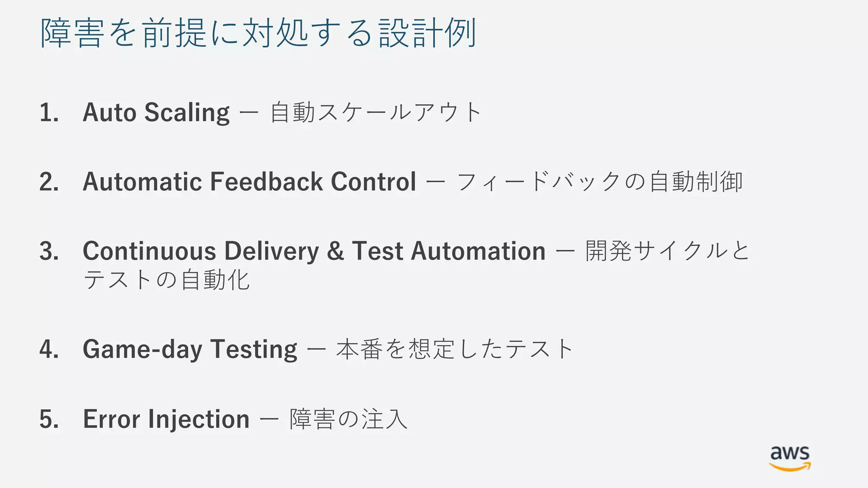Click the list number 3.
Image resolution: width=868 pixels, height=488 pixels.
49,251
